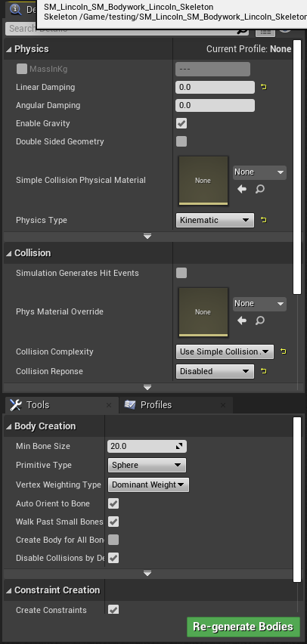Disable the Enable Gravity checkbox

(181, 123)
